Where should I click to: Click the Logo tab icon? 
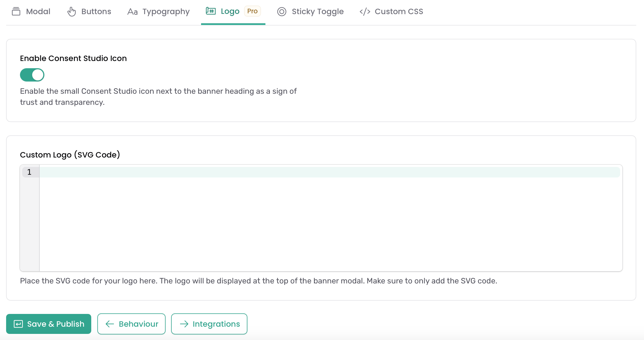click(211, 11)
